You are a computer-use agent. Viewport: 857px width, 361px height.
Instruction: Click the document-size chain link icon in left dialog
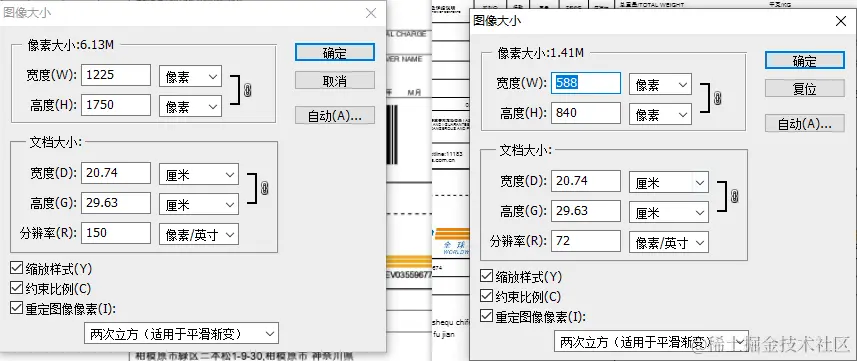pos(265,188)
